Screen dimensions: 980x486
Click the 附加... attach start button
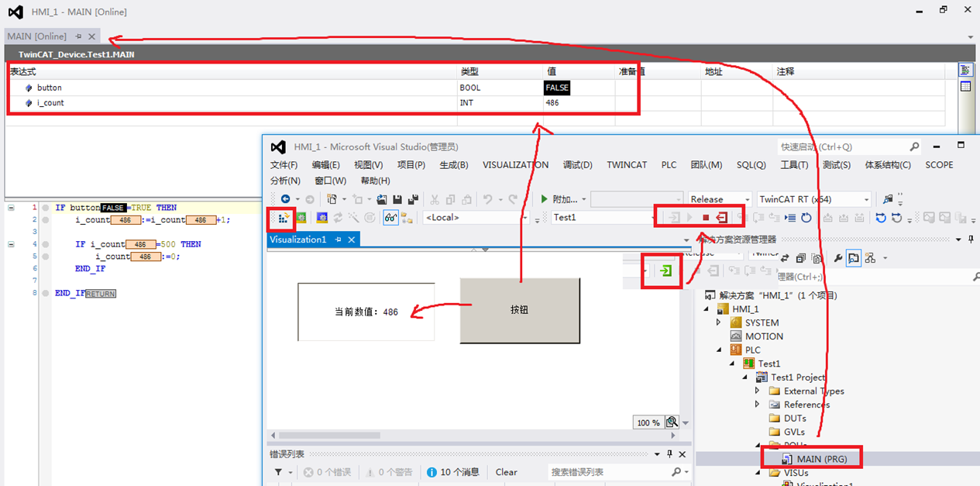click(x=564, y=199)
